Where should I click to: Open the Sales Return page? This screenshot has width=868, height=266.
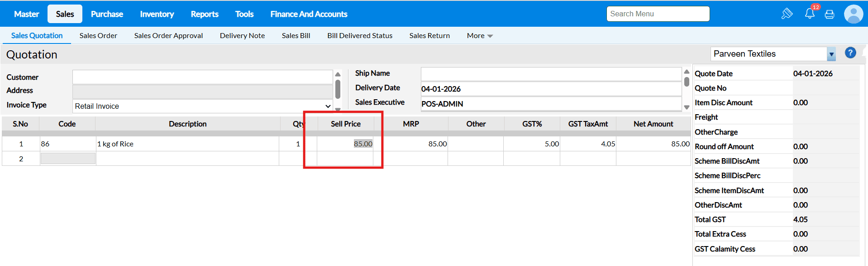pos(429,36)
